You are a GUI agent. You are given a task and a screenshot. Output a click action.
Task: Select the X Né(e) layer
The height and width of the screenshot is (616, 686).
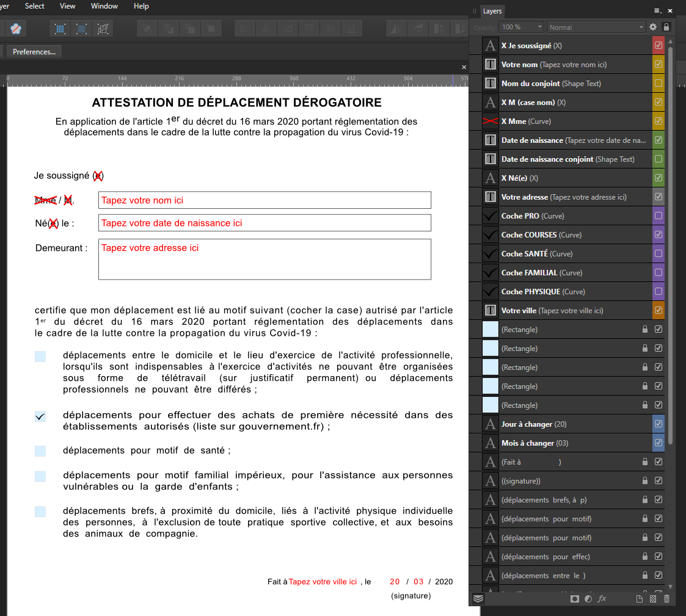pos(567,178)
